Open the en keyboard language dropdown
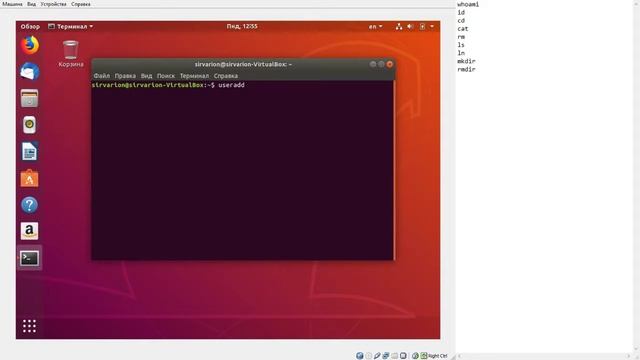The width and height of the screenshot is (640, 360). pyautogui.click(x=376, y=27)
